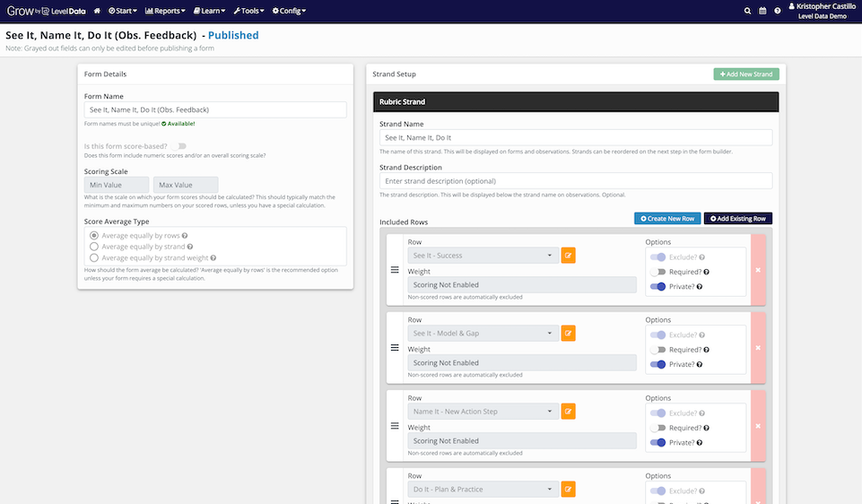Toggle Required for See It - Success row
Screen dimensions: 862x504
657,272
